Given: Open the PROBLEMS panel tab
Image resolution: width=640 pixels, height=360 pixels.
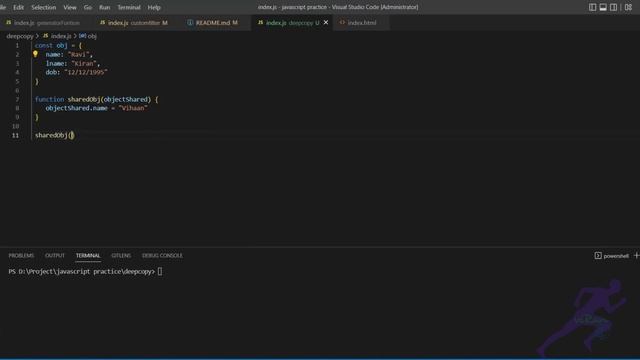Looking at the screenshot, I should click(x=21, y=256).
